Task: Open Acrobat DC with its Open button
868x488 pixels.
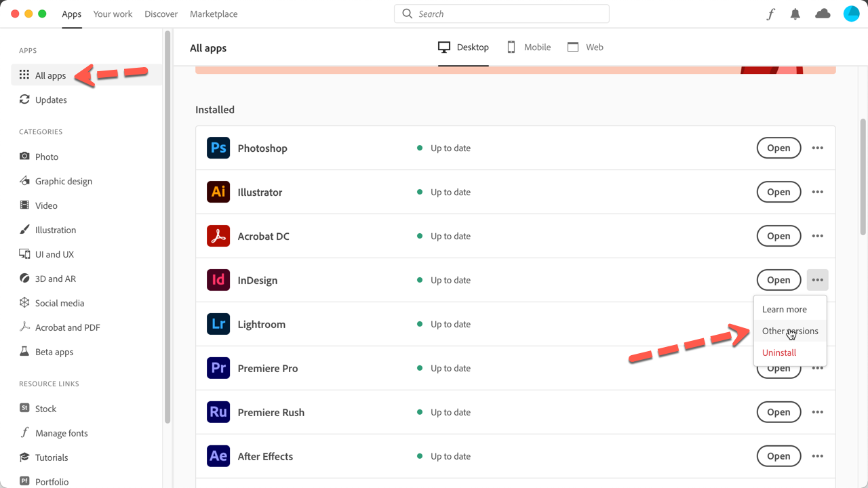Action: tap(778, 236)
